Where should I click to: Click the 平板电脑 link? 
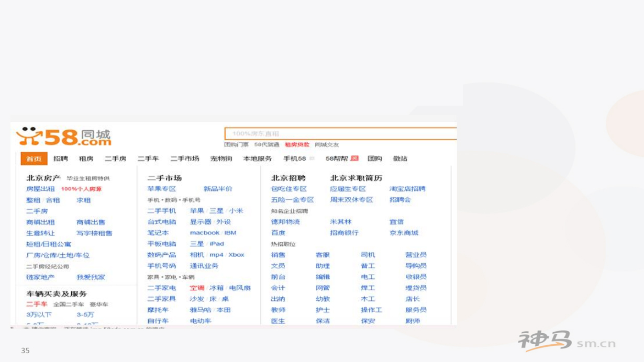pos(162,244)
